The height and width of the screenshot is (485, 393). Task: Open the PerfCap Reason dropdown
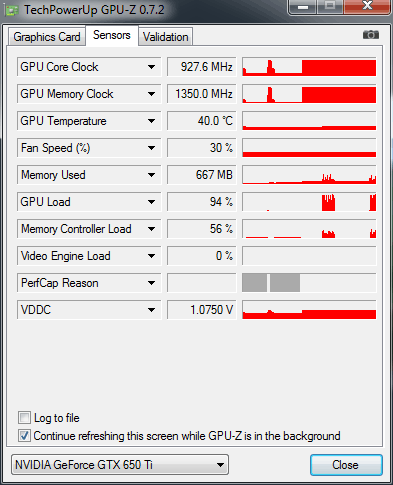[x=151, y=283]
